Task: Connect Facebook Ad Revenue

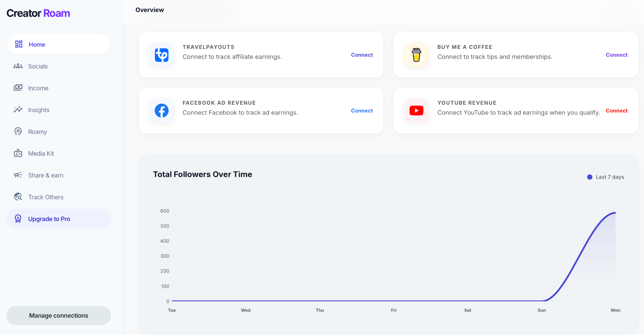Action: (362, 111)
